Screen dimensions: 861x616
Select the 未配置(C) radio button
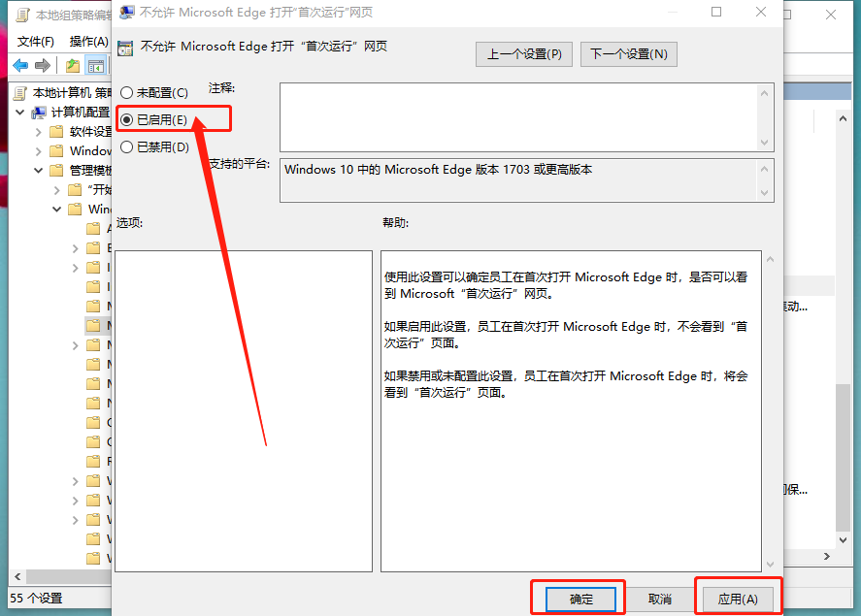pos(126,93)
